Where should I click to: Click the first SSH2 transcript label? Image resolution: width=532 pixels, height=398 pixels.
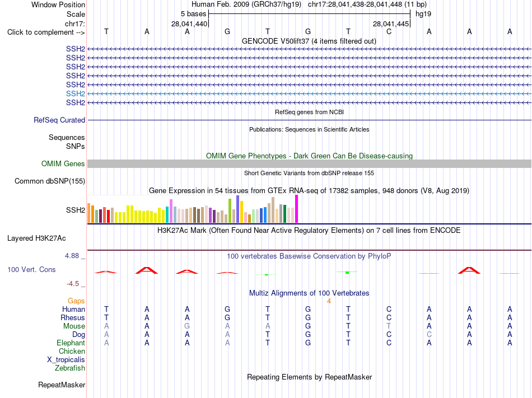point(76,49)
